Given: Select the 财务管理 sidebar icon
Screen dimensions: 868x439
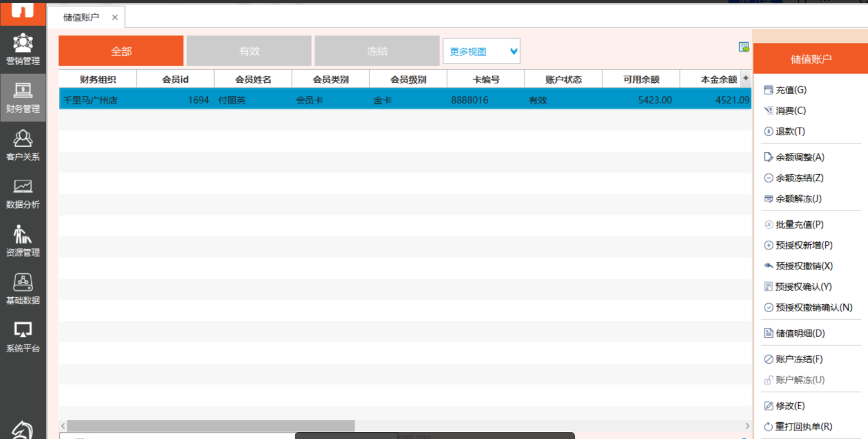Looking at the screenshot, I should [x=23, y=97].
